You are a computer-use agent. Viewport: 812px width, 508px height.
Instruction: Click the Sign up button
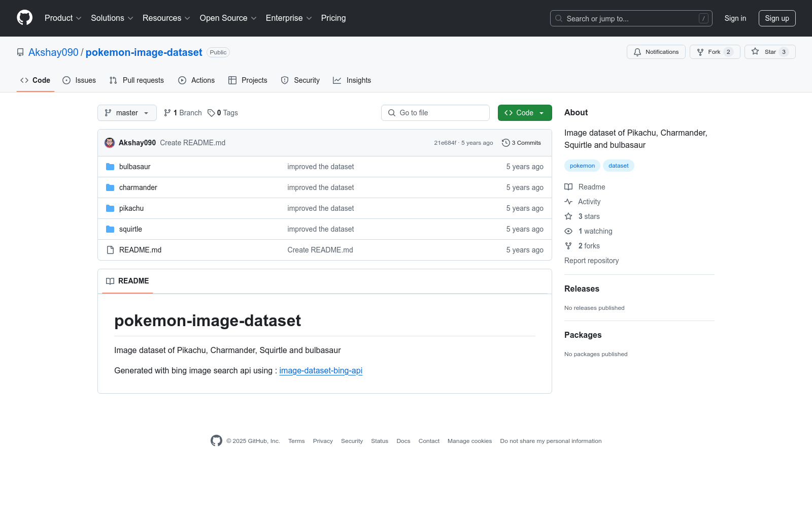pyautogui.click(x=777, y=18)
